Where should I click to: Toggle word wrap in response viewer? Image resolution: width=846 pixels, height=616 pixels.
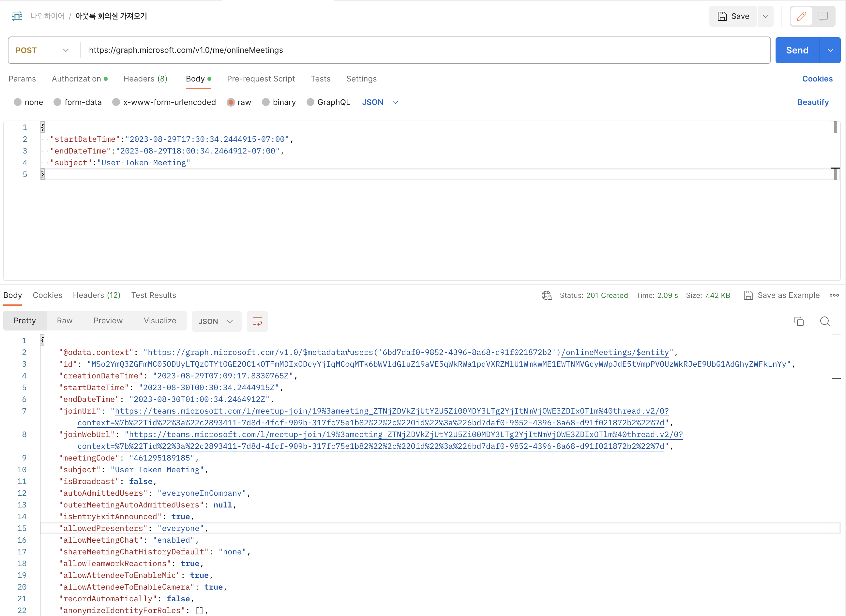257,321
